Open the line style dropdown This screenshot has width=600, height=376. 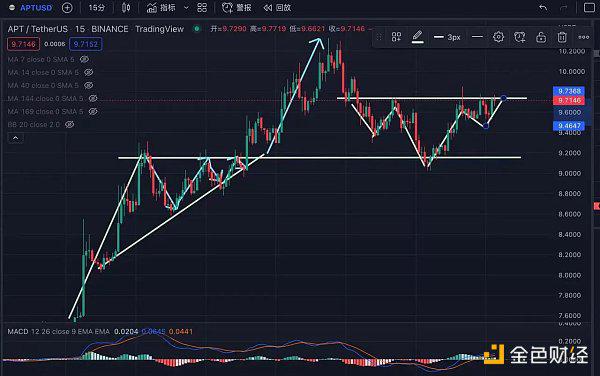click(x=477, y=37)
